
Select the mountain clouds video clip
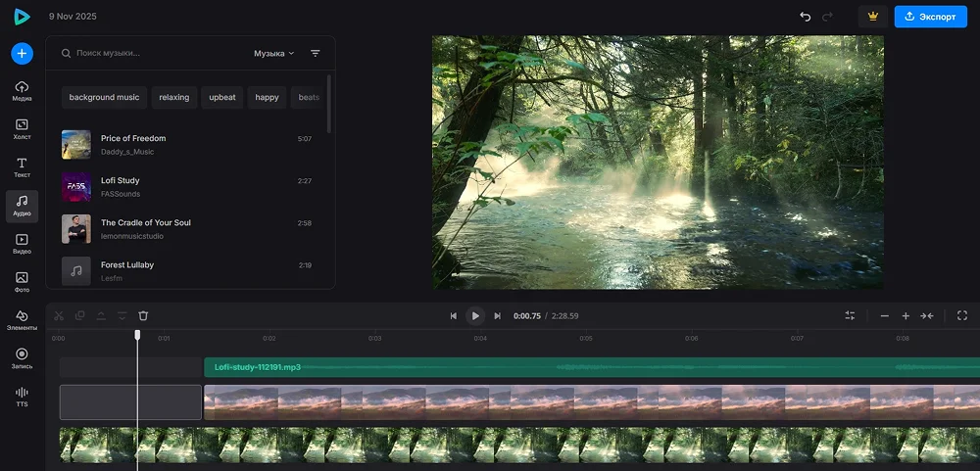[x=592, y=402]
